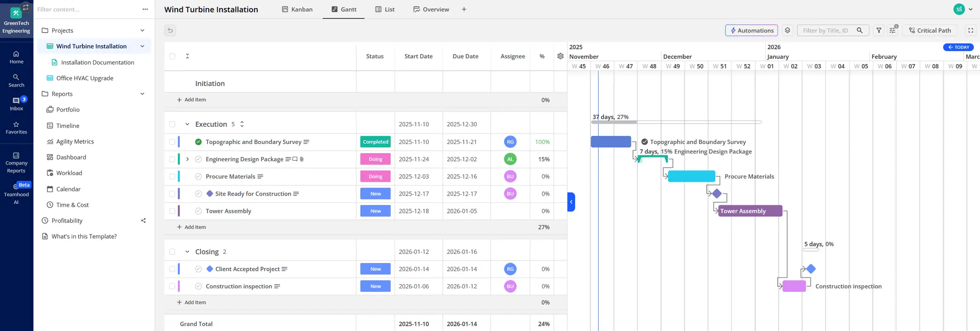
Task: Open the three-dots menu beside Filter content
Action: click(145, 9)
